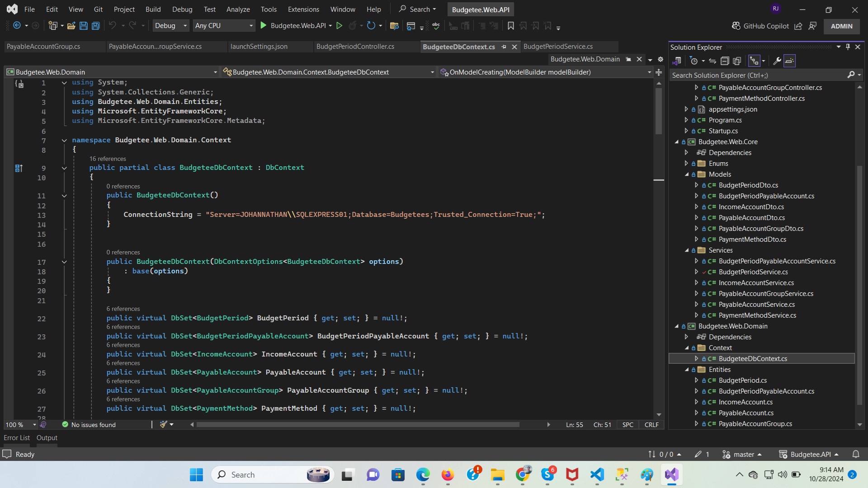
Task: Toggle pin on BudgeteeDbContext.cs tab
Action: point(504,47)
